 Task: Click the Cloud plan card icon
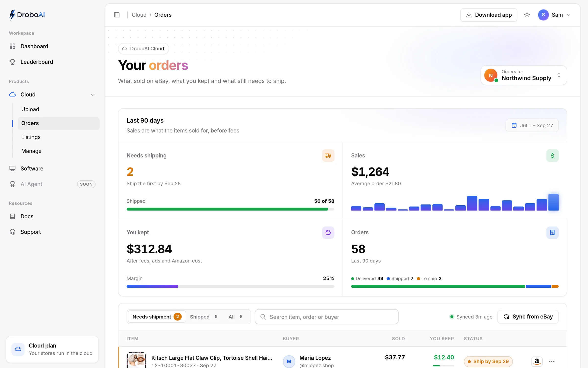[x=18, y=349]
